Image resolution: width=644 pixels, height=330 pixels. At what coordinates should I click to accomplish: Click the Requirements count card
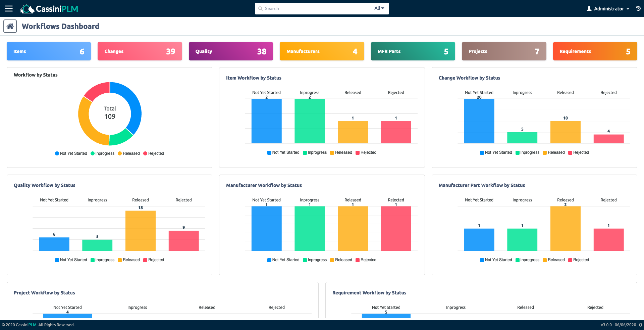595,51
